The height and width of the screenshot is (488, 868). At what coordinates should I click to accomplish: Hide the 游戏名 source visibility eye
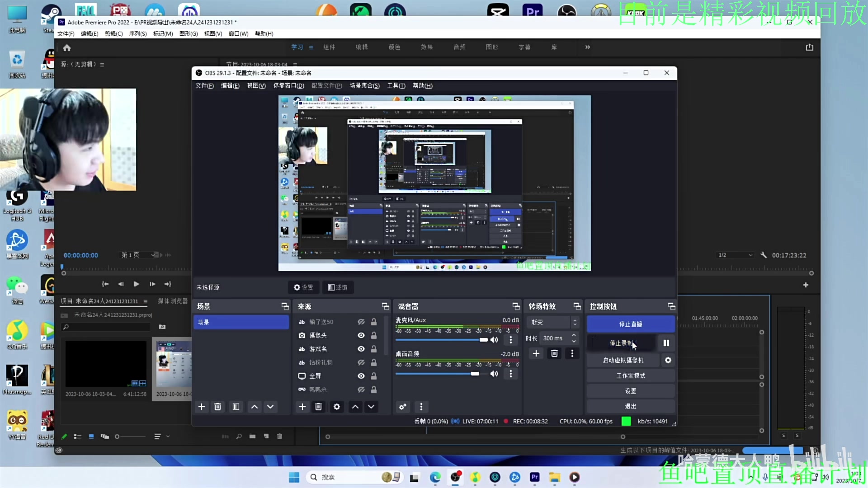coord(361,349)
